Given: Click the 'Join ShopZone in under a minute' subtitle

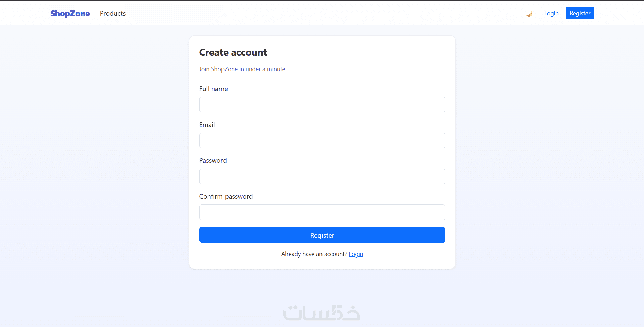Looking at the screenshot, I should [243, 69].
